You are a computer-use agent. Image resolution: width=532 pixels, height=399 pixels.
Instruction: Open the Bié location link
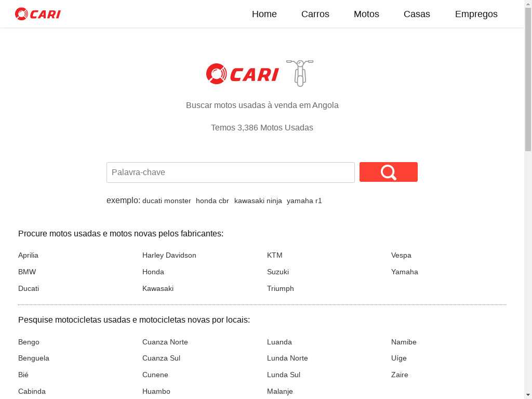pyautogui.click(x=23, y=375)
